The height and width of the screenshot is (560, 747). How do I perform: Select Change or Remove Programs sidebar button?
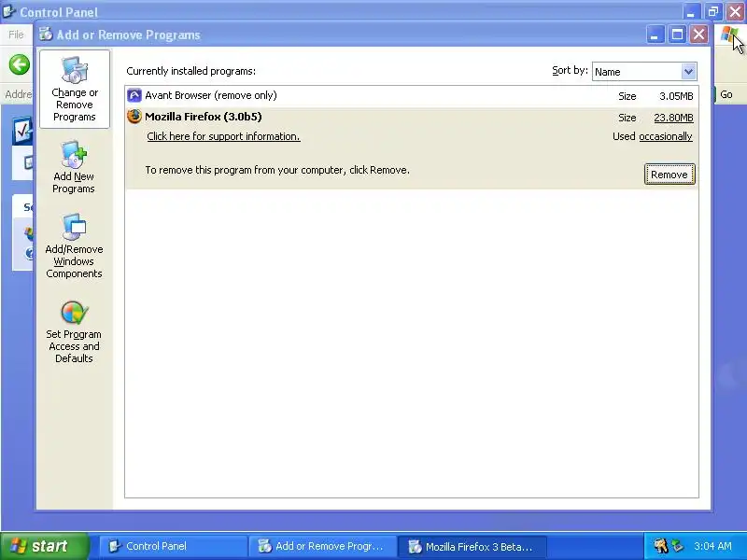tap(75, 89)
